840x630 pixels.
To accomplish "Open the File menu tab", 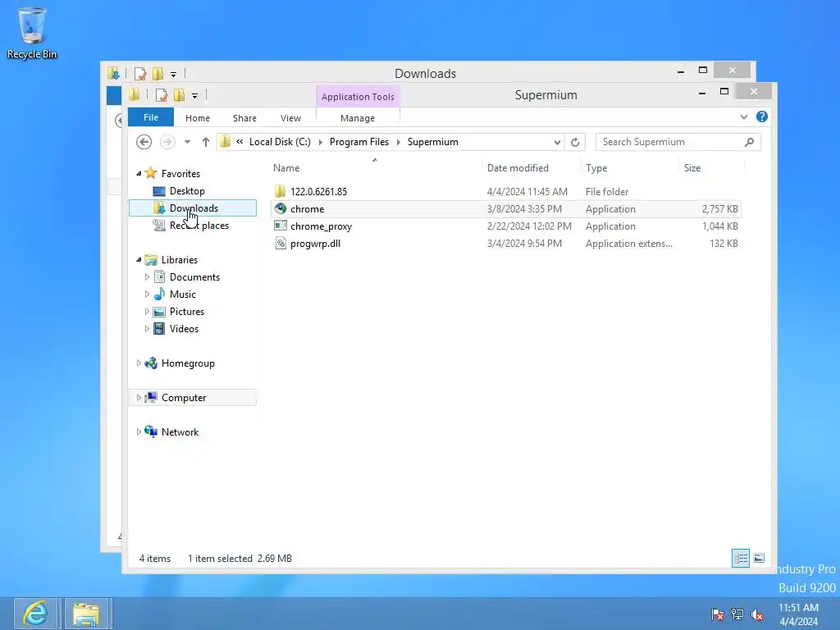I will [151, 117].
